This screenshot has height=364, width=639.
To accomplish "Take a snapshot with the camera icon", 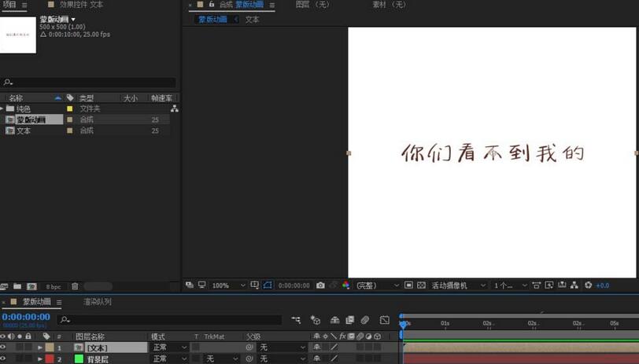I will point(321,285).
